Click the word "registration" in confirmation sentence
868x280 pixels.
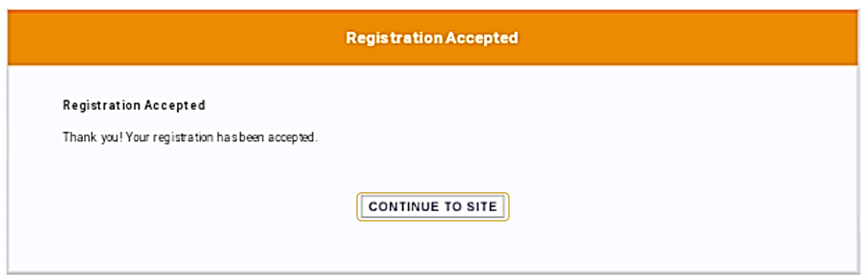[x=183, y=138]
